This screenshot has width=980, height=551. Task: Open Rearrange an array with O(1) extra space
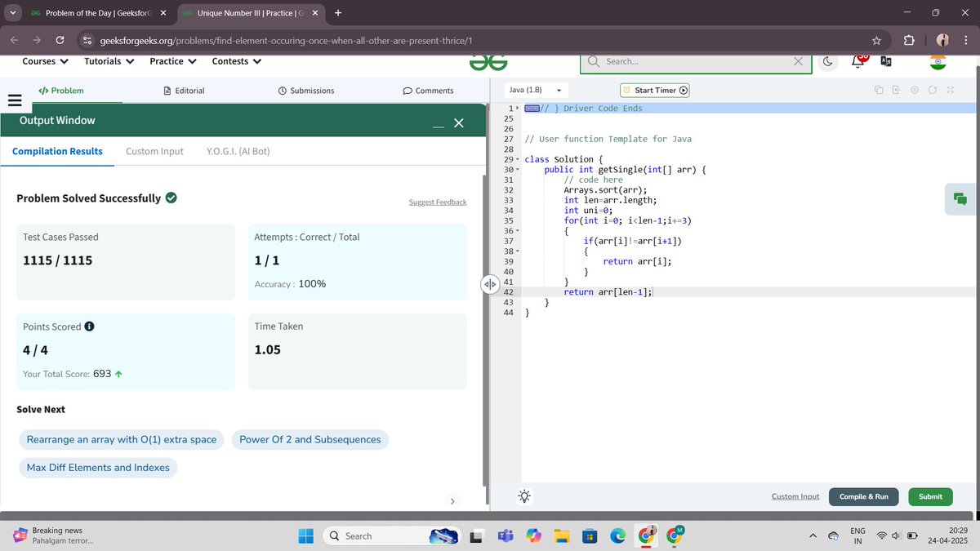[x=122, y=439]
